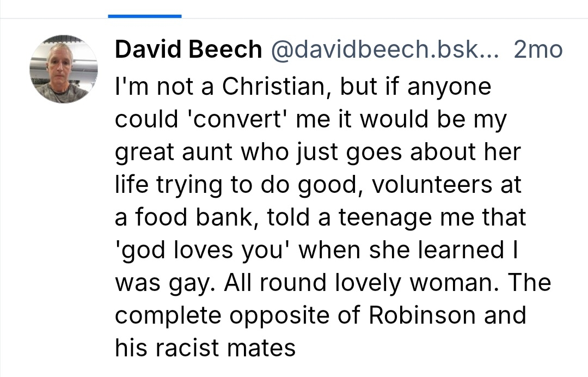Click the final line 'his racist mates'
This screenshot has height=377, width=588.
(205, 348)
